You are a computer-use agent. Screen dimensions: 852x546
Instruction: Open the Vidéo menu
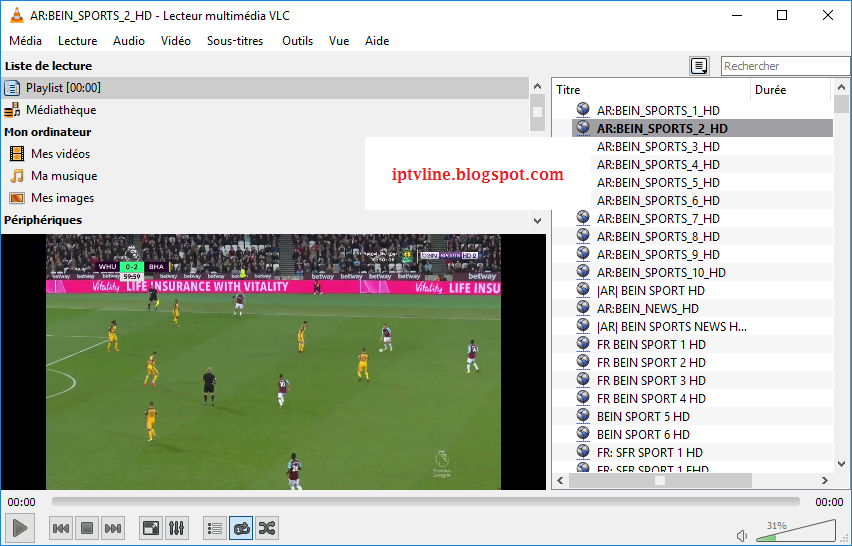click(x=176, y=41)
